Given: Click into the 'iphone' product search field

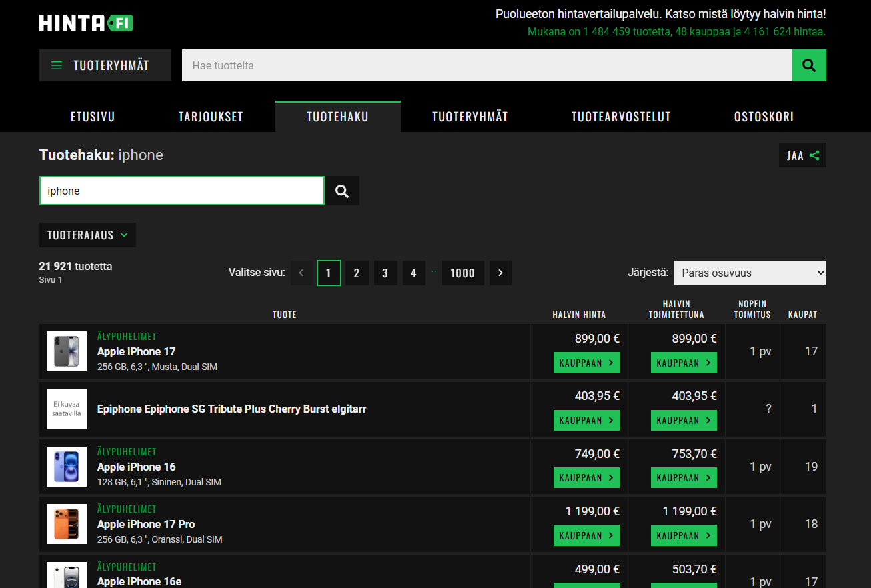Looking at the screenshot, I should tap(182, 191).
